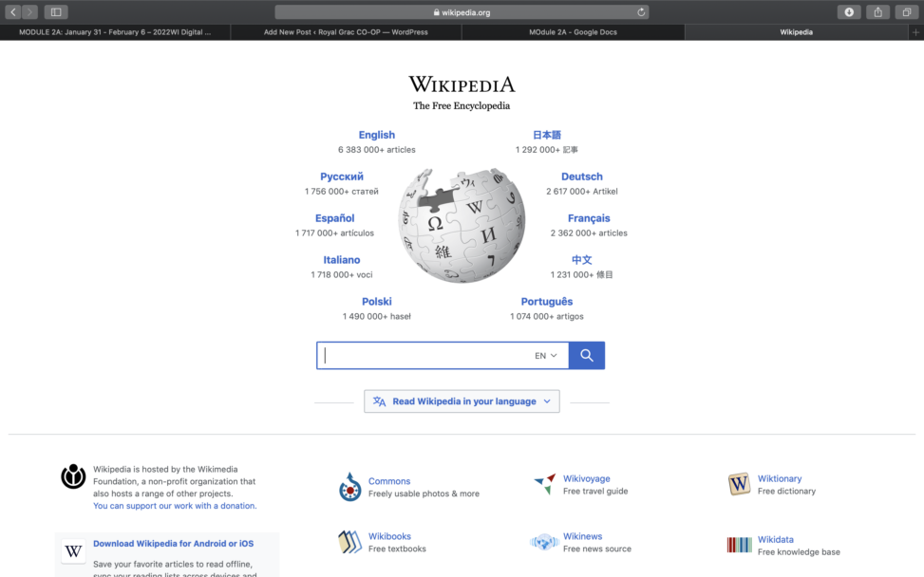Switch to the Add New Post WordPress tab
The width and height of the screenshot is (924, 577).
[x=346, y=32]
